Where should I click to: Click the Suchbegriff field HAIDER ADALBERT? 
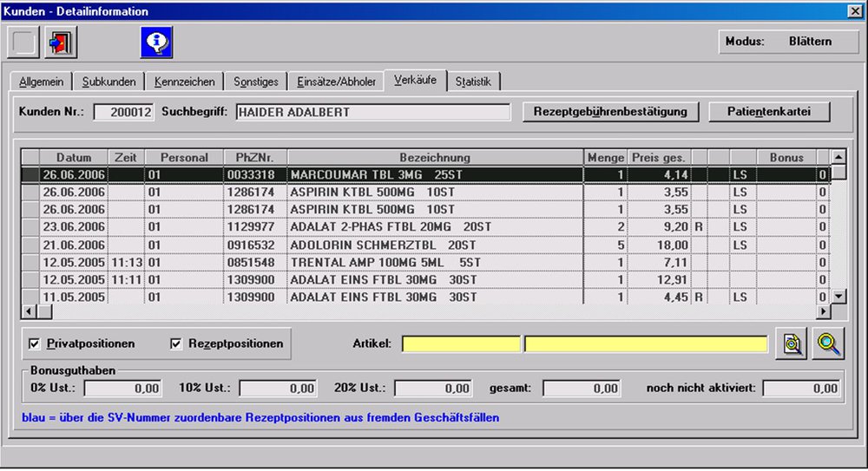[372, 113]
